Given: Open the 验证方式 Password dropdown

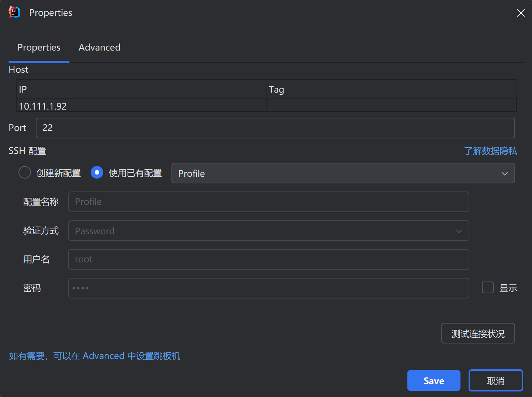Looking at the screenshot, I should [x=268, y=231].
